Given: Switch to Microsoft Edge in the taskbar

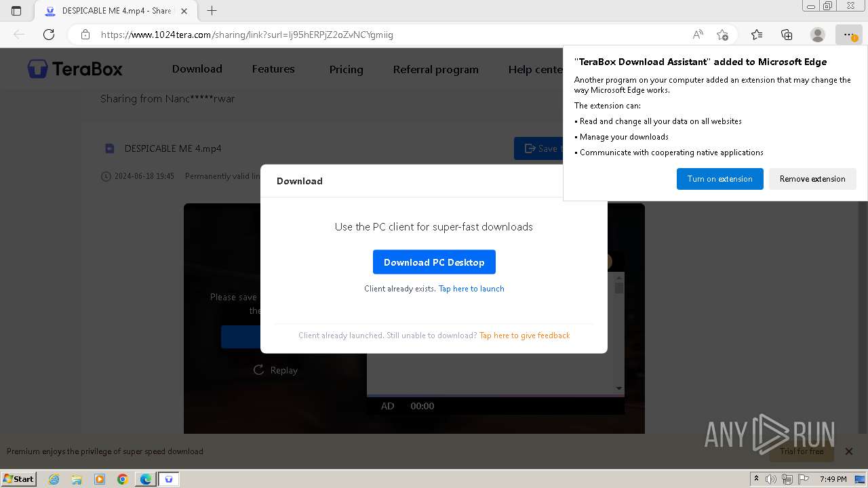Looking at the screenshot, I should [146, 479].
